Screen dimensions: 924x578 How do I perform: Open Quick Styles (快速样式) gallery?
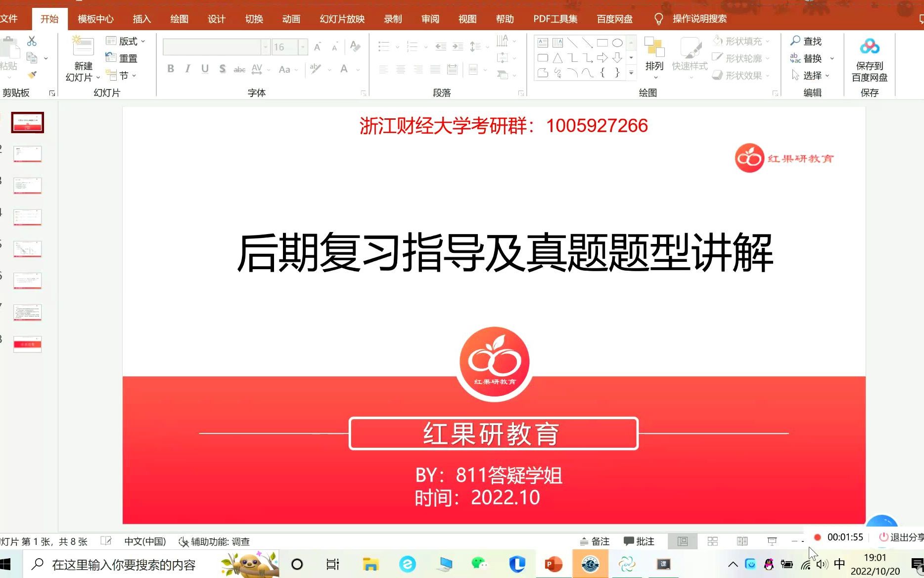click(690, 58)
